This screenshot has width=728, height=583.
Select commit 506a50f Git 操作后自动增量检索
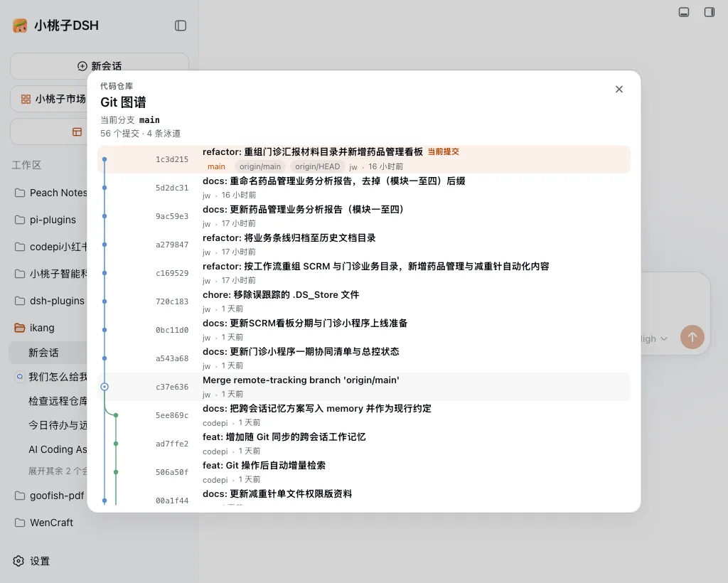coord(364,472)
